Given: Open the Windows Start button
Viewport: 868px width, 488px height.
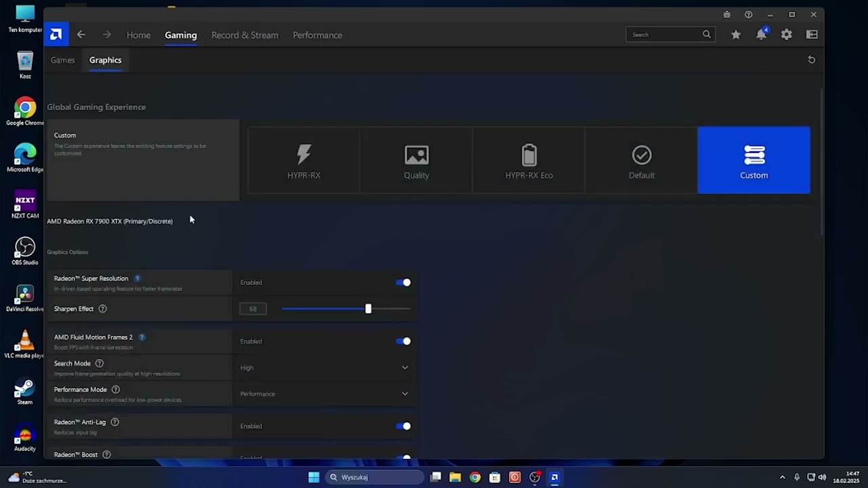Looking at the screenshot, I should (x=314, y=477).
